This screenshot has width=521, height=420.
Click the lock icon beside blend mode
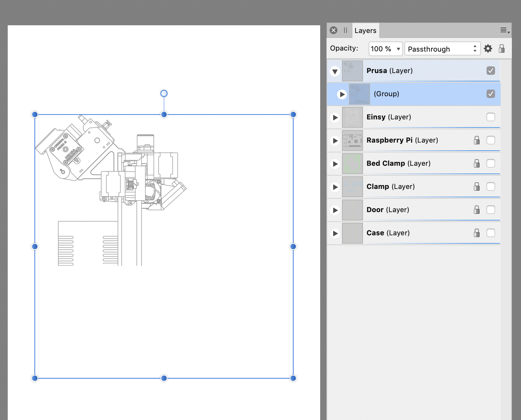502,48
